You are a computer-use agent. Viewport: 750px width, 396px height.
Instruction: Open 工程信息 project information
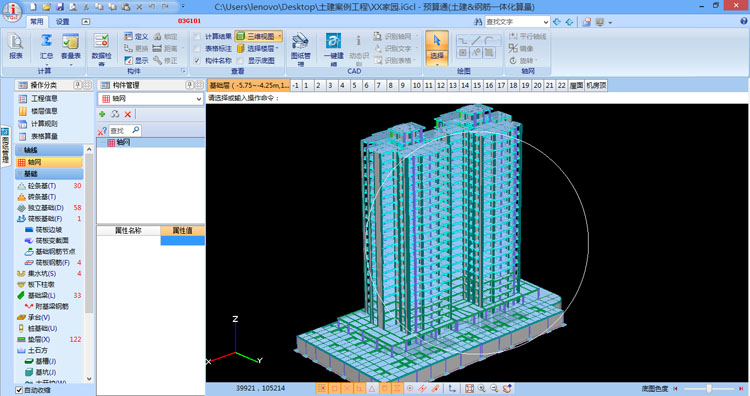click(44, 99)
